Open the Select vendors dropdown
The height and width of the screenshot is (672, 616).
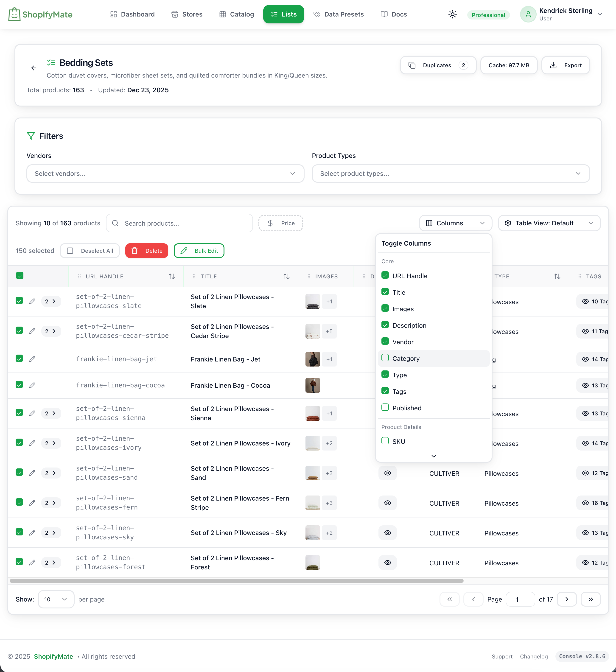point(165,173)
